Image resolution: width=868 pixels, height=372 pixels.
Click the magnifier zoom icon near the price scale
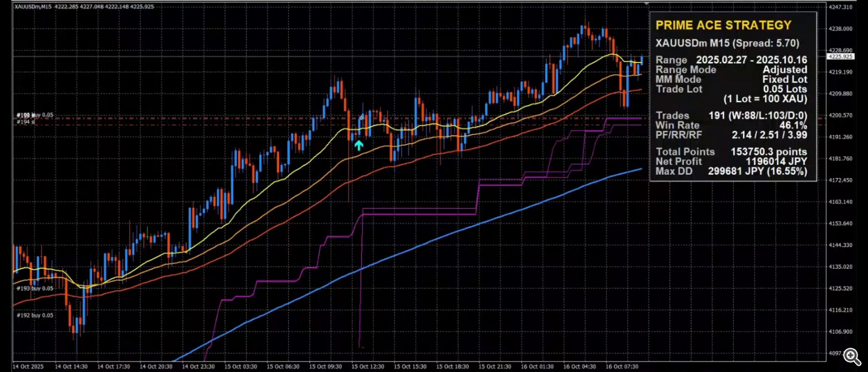[852, 355]
